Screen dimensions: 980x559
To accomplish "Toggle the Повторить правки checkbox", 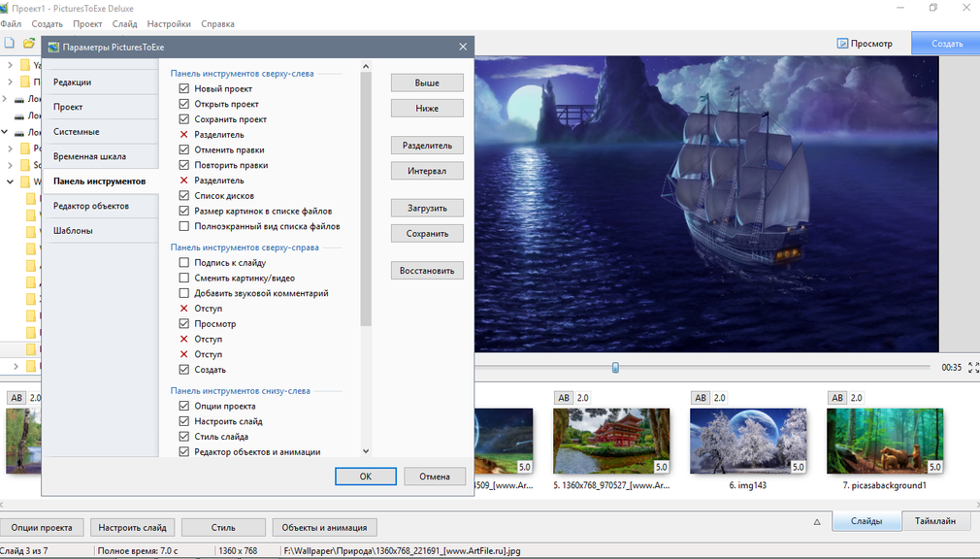I will point(183,165).
